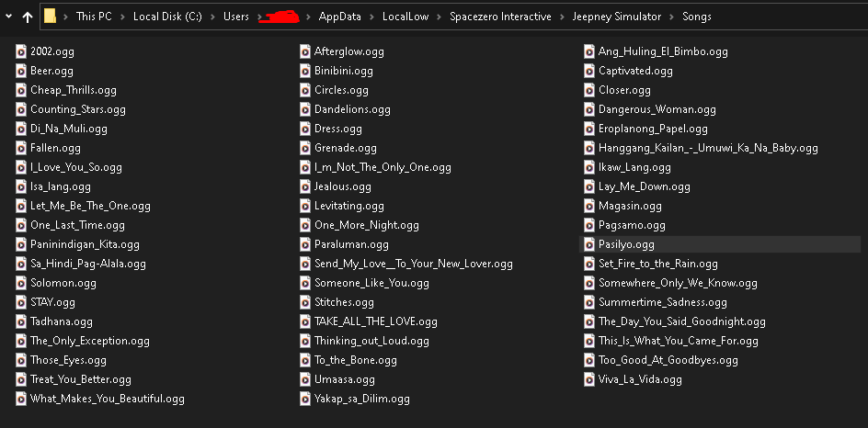Select I_Love_You_So.ogg icon
Viewport: 868px width, 428px height.
(21, 167)
